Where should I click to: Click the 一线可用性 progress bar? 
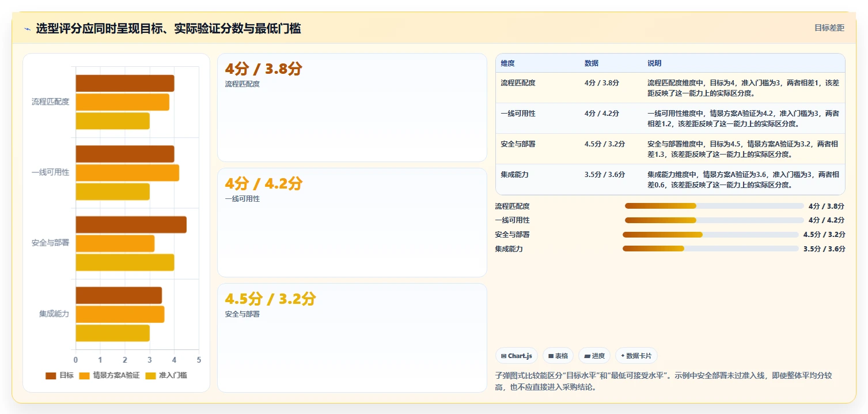coord(714,220)
